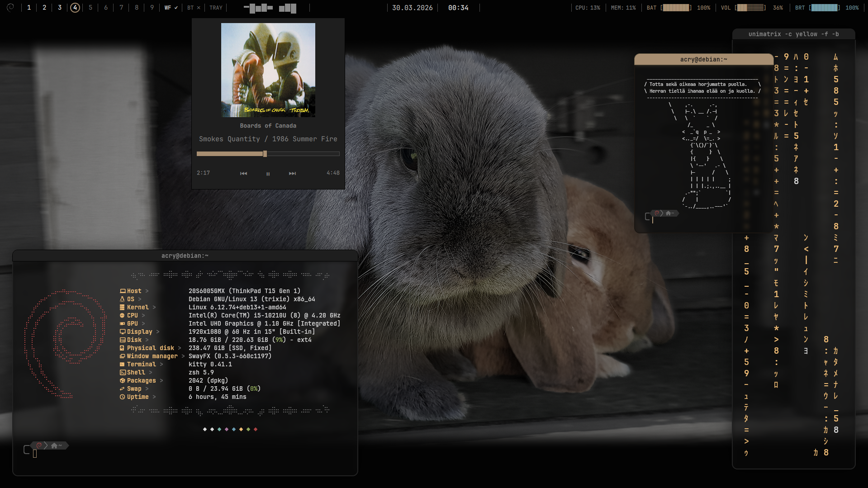Click the Window manager icon in fastfetch
Viewport: 868px width, 488px height.
(122, 356)
